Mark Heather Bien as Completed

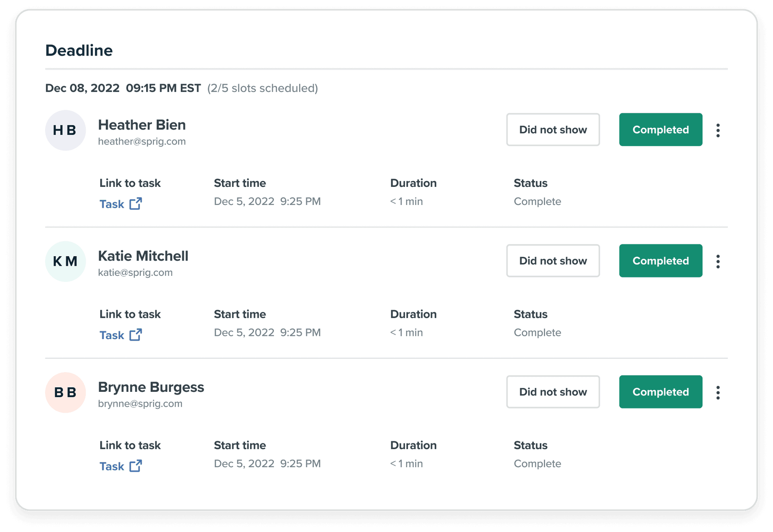click(661, 130)
